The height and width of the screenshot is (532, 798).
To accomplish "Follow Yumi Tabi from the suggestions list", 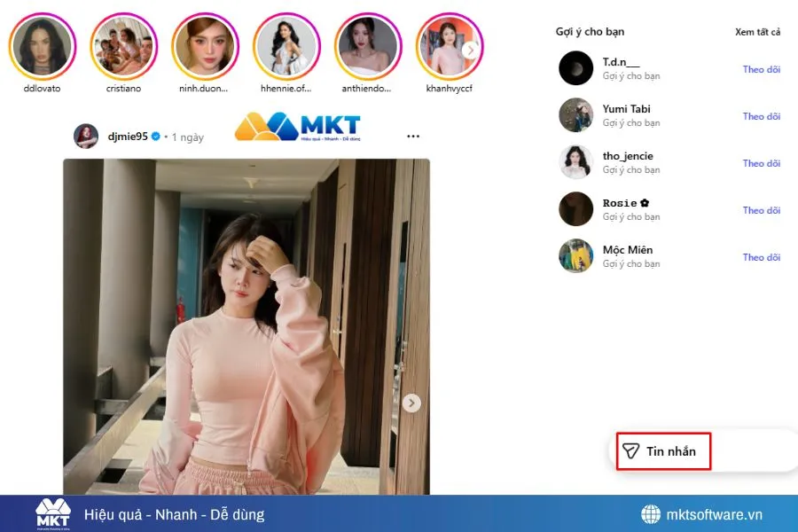I will (761, 116).
